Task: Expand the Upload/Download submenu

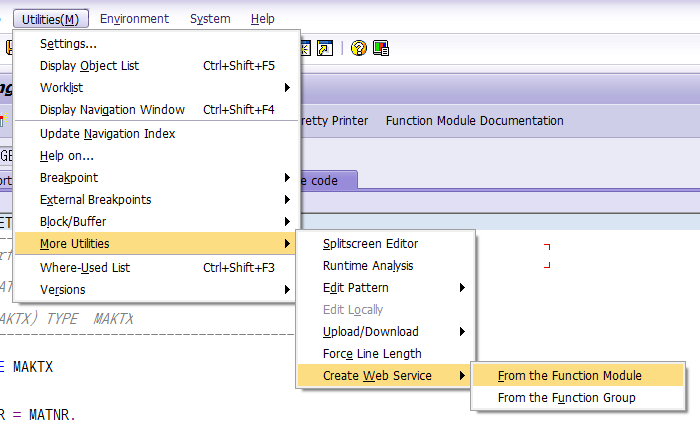Action: (x=386, y=332)
